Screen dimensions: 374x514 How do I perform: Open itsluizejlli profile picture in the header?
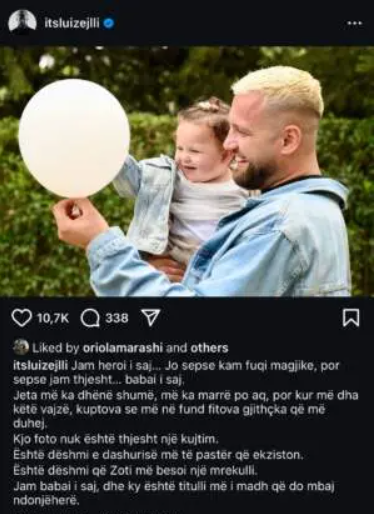[x=22, y=23]
